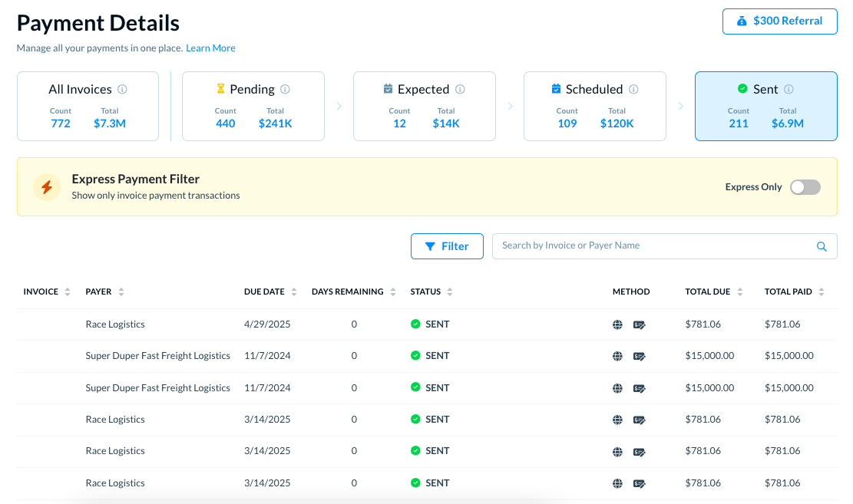Switch to the Scheduled invoices tab

coord(594,107)
